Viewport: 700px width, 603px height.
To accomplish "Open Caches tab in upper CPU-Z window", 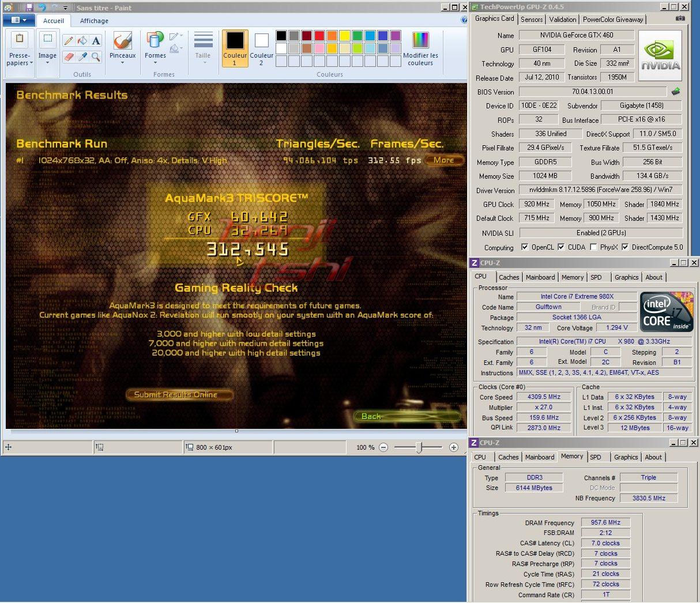I will 509,277.
